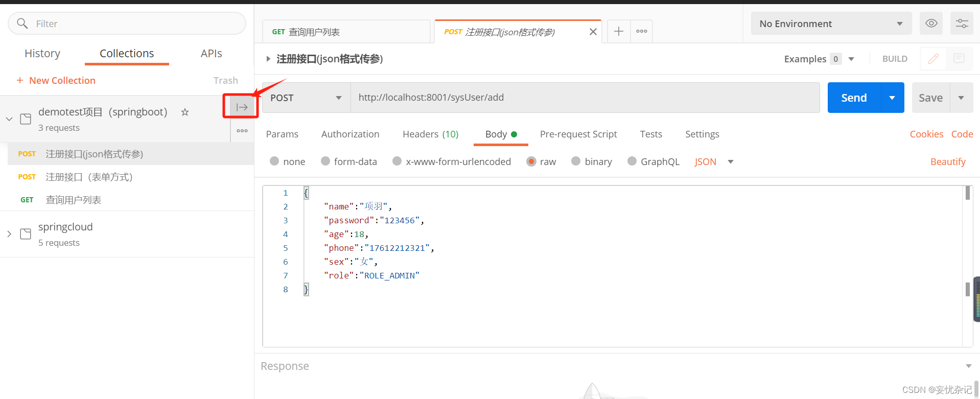Open the demotest collection three-dot options menu
980x399 pixels.
coord(242,131)
